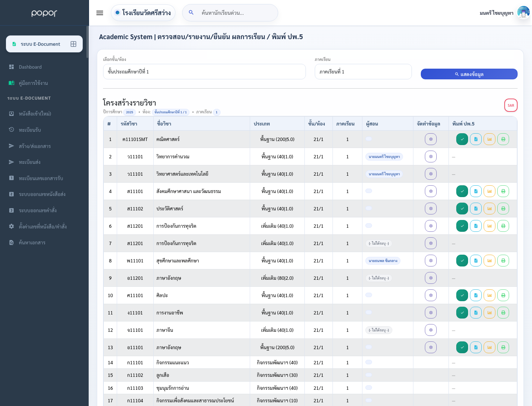This screenshot has height=406, width=532.
Task: Open the user avatar for มนตรี ไชยบุญทา
Action: click(x=523, y=13)
